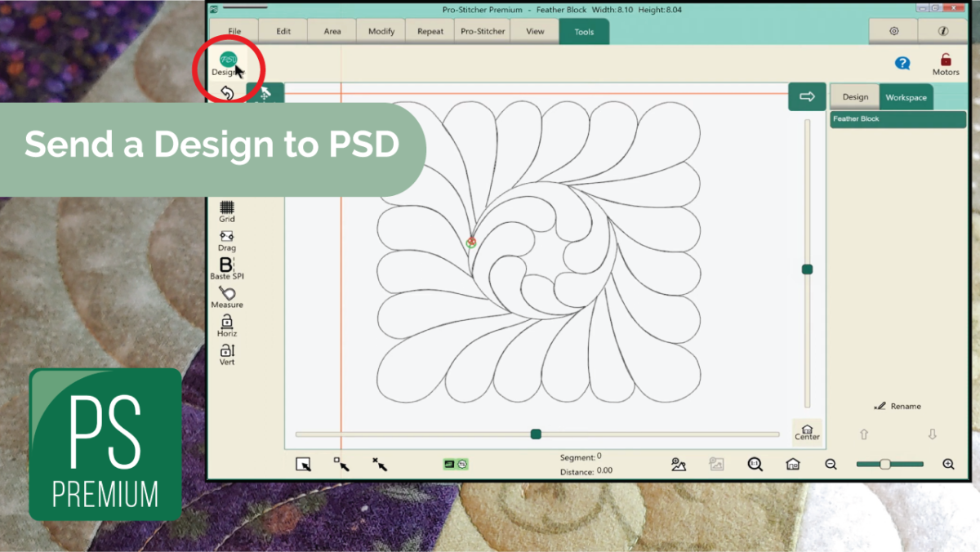Toggle the 1:1 zoom view

click(x=755, y=463)
